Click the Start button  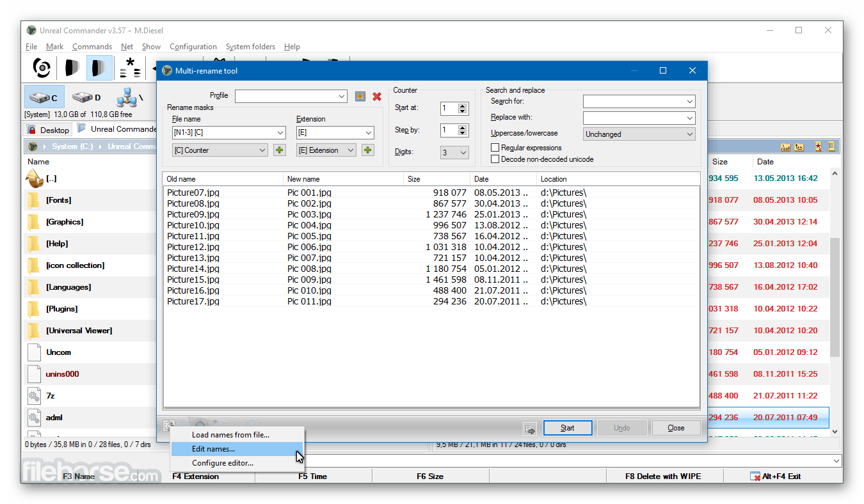pos(568,428)
